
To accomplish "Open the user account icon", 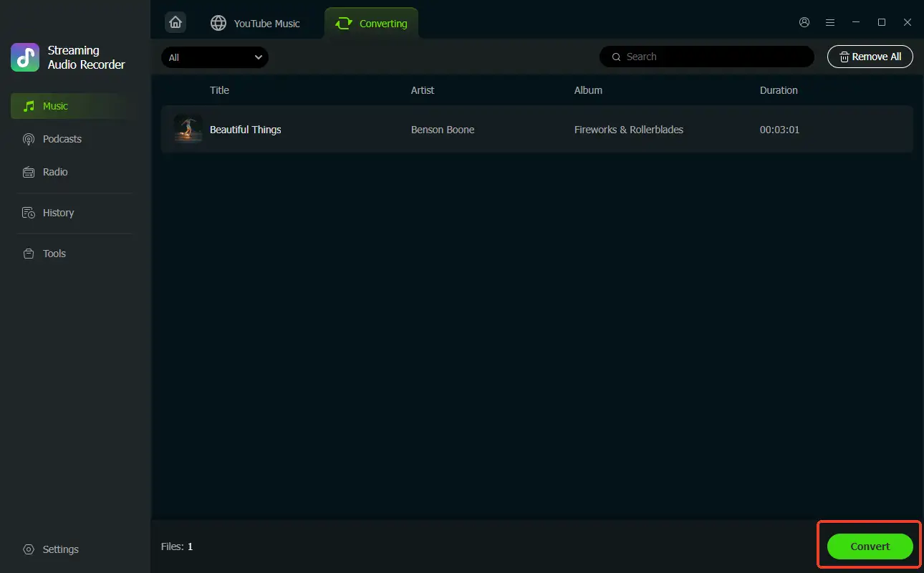I will tap(804, 22).
